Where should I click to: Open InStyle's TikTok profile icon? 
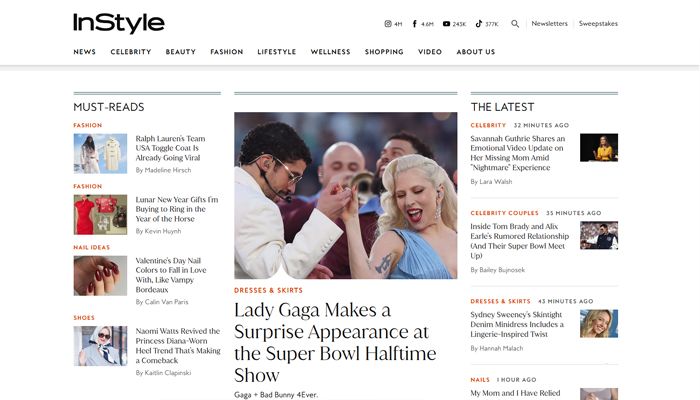pyautogui.click(x=479, y=24)
